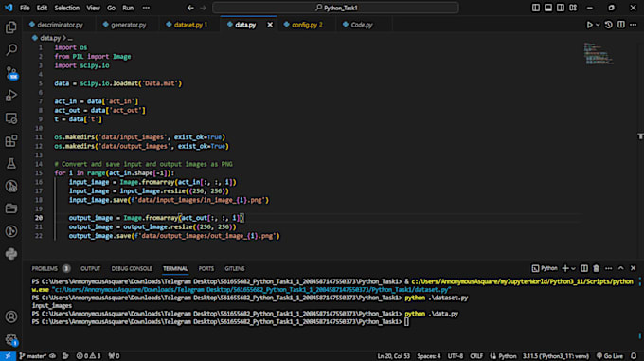This screenshot has height=361, width=644.
Task: Click the master branch in status bar
Action: [x=33, y=356]
